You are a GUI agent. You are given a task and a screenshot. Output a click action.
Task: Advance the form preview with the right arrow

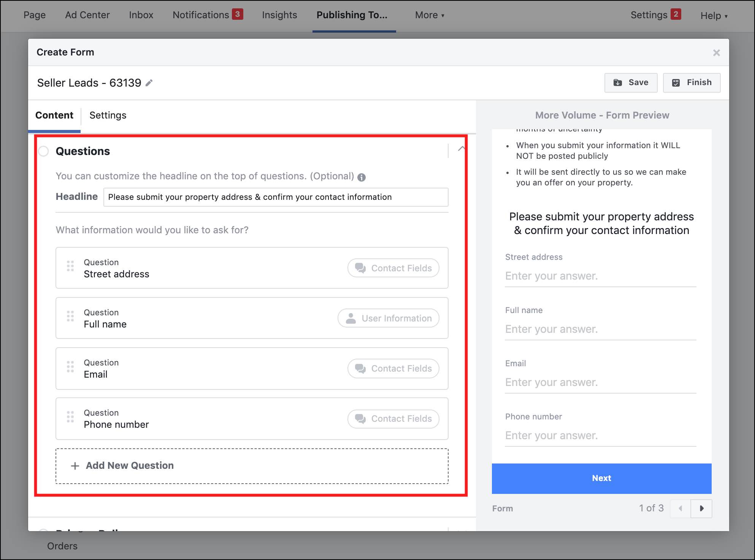pos(701,508)
